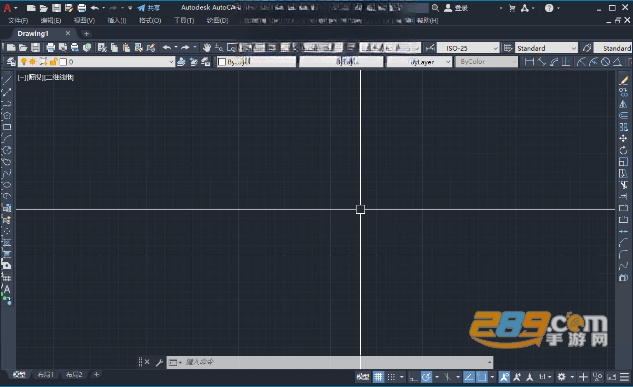Open the 格式(O) menu
Screen dimensions: 633x387
point(150,21)
